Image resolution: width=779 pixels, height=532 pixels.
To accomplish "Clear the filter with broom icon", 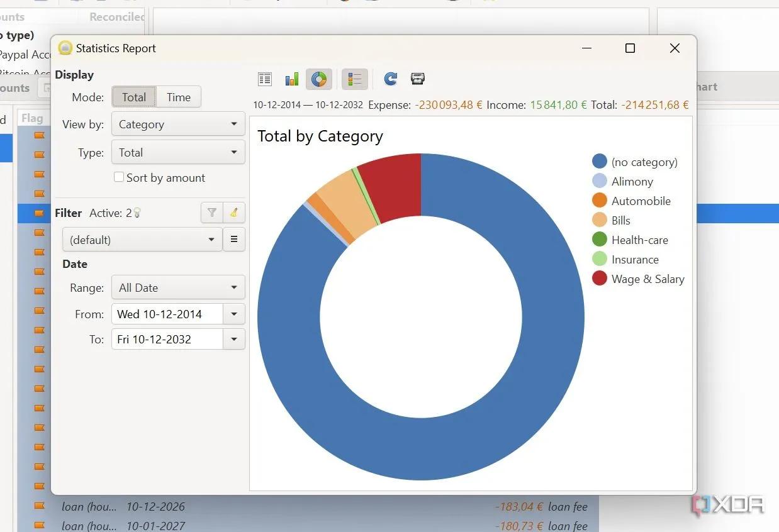I will (234, 213).
